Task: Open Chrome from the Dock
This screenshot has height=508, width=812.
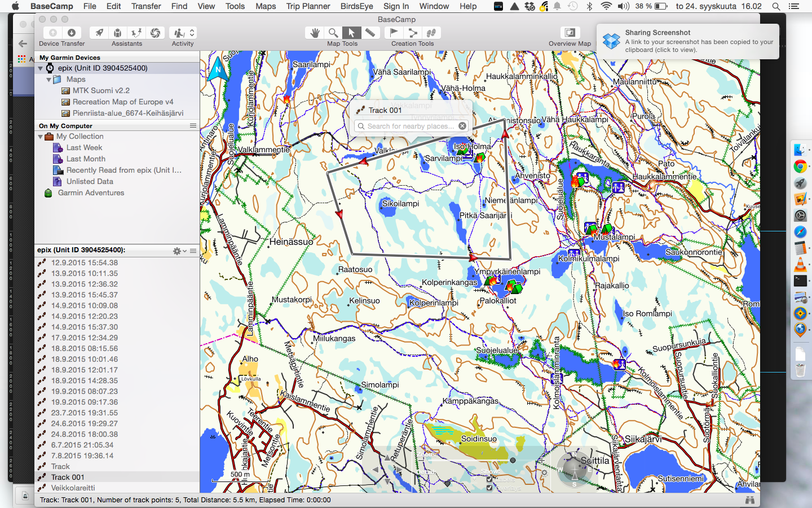Action: (800, 167)
